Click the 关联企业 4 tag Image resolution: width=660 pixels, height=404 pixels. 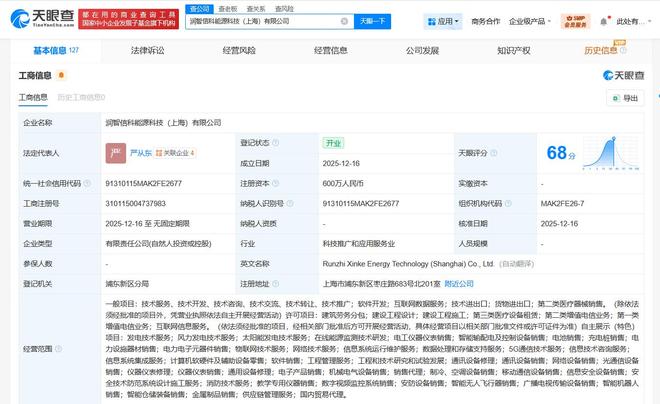175,153
